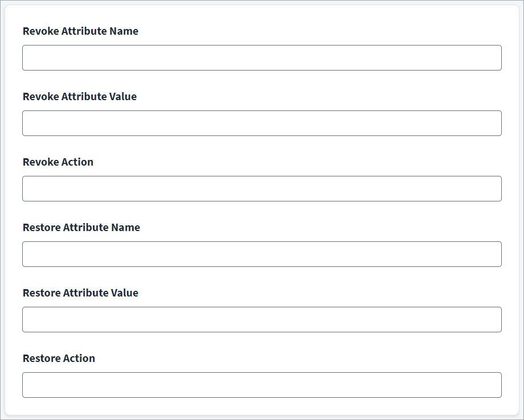
Task: Place cursor in box under Revoke Action
Action: point(262,188)
